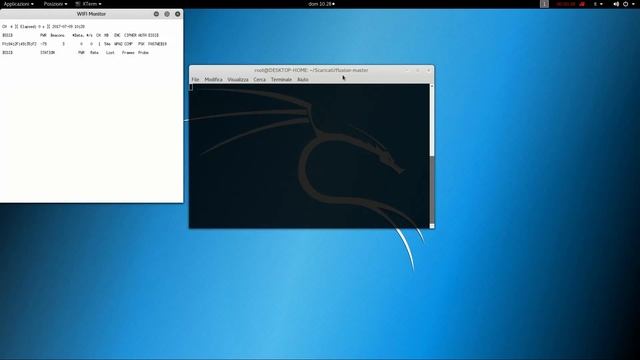
Task: Click the power icon in the top panel
Action: pyautogui.click(x=626, y=4)
